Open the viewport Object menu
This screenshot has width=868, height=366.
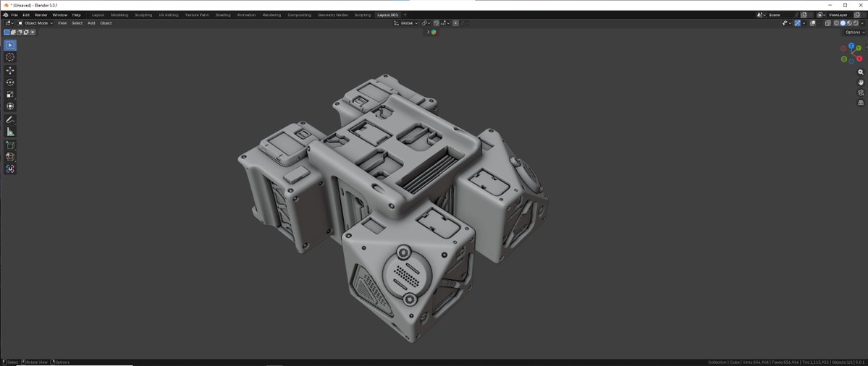[x=106, y=22]
